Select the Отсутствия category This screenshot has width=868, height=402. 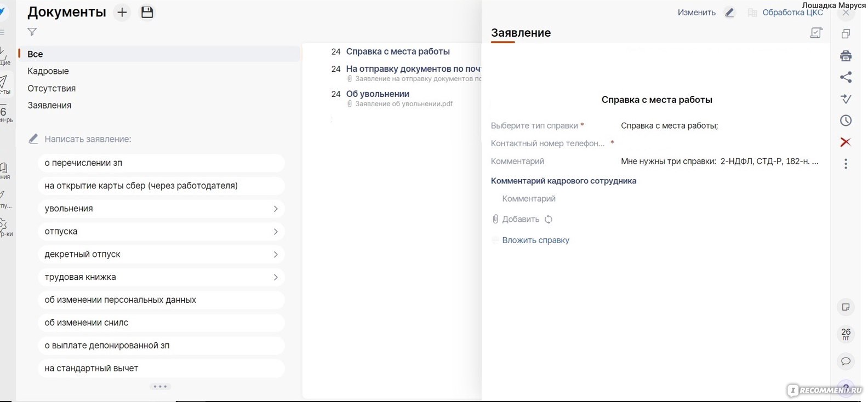click(x=52, y=88)
